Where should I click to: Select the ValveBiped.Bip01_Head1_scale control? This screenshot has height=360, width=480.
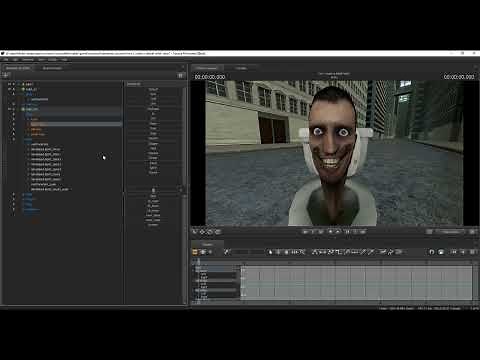point(49,189)
